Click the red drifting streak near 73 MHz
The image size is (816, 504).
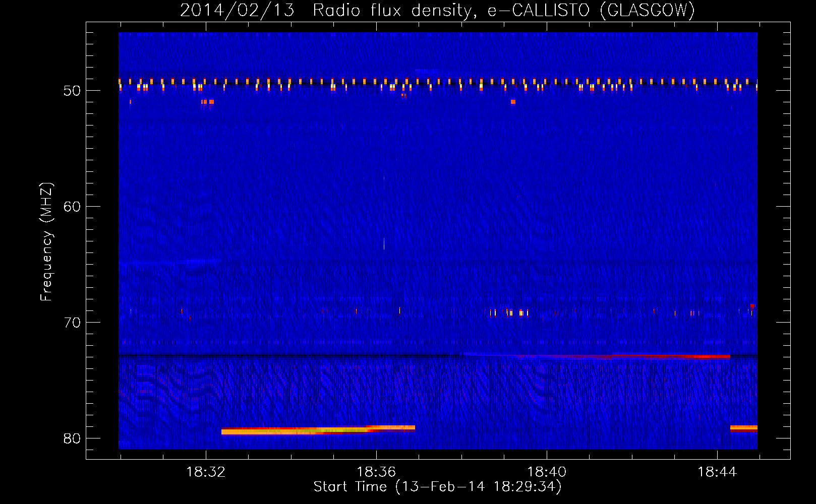point(621,356)
